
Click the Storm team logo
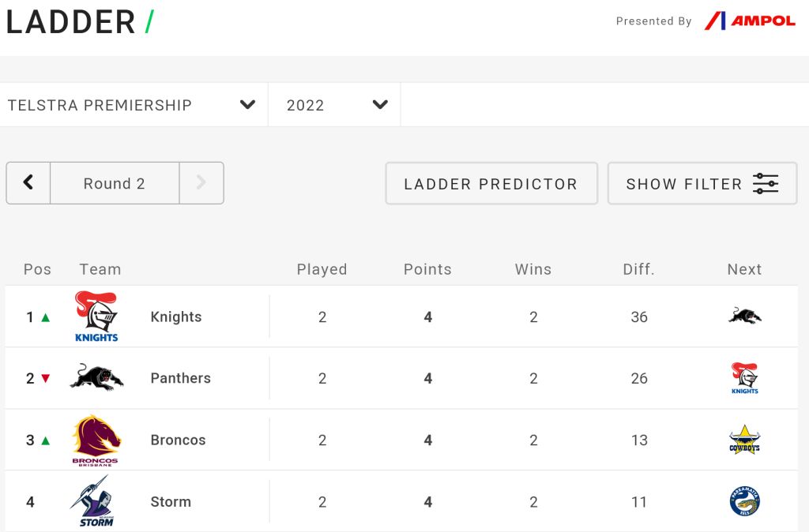pyautogui.click(x=93, y=501)
